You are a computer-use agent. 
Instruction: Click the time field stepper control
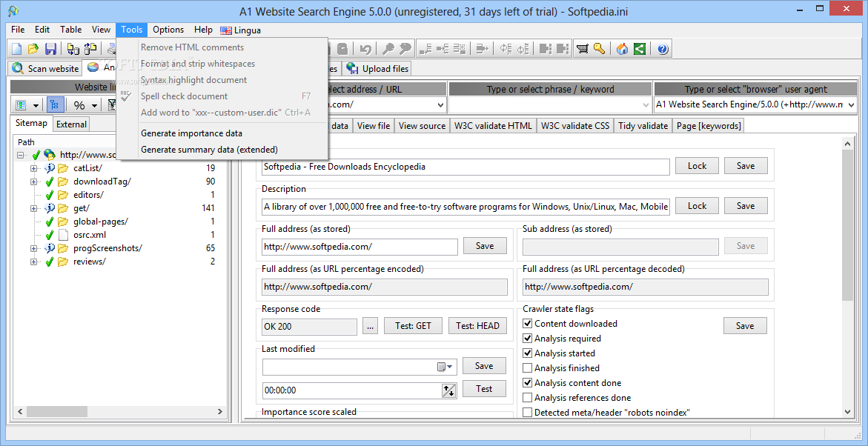coord(448,390)
